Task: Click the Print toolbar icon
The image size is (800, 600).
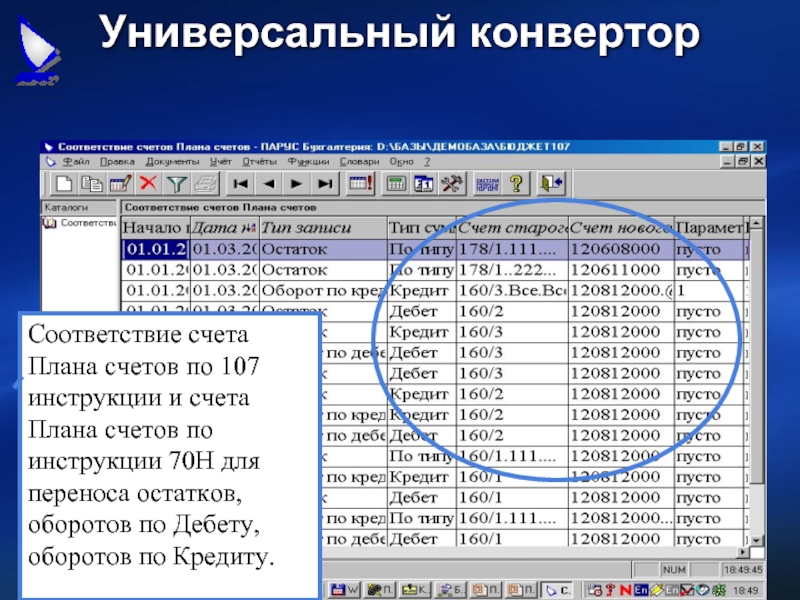Action: coord(205,183)
